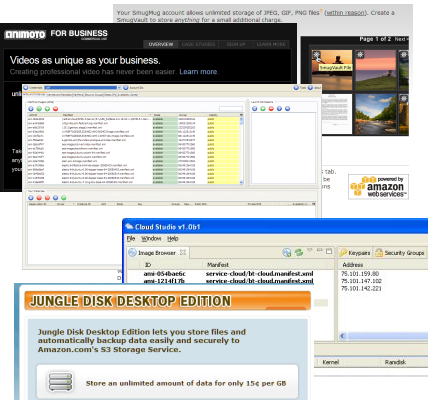Open the pink sunset hill thumbnail

[375, 70]
